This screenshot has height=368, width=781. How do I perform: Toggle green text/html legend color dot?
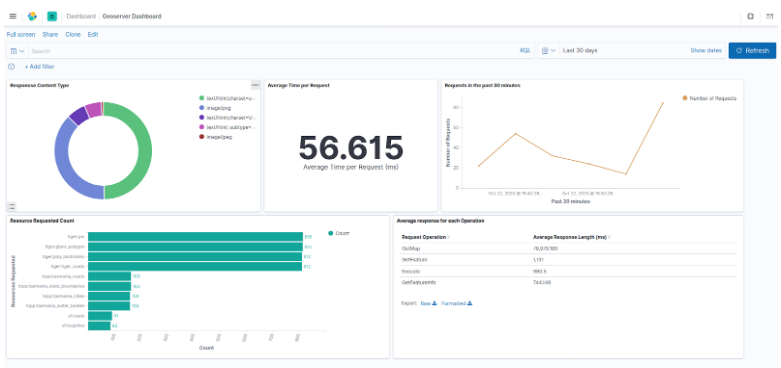pyautogui.click(x=202, y=99)
